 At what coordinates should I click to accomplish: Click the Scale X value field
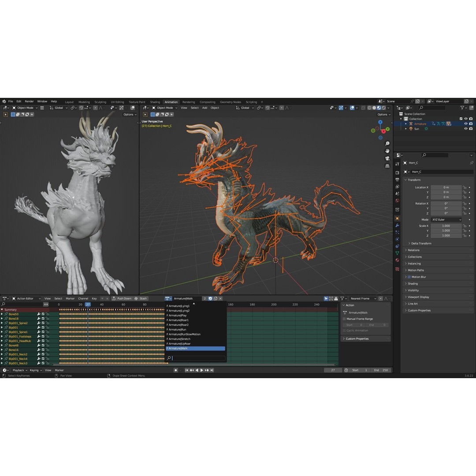[x=446, y=226]
